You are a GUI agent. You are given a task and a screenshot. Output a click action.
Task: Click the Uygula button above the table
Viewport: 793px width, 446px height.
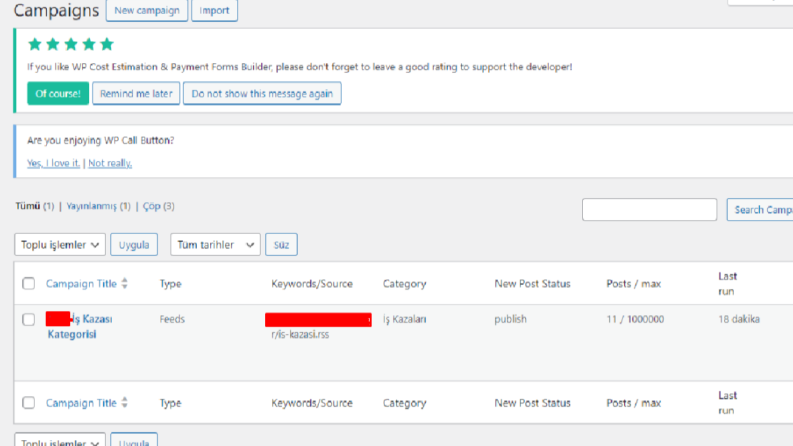coord(134,245)
